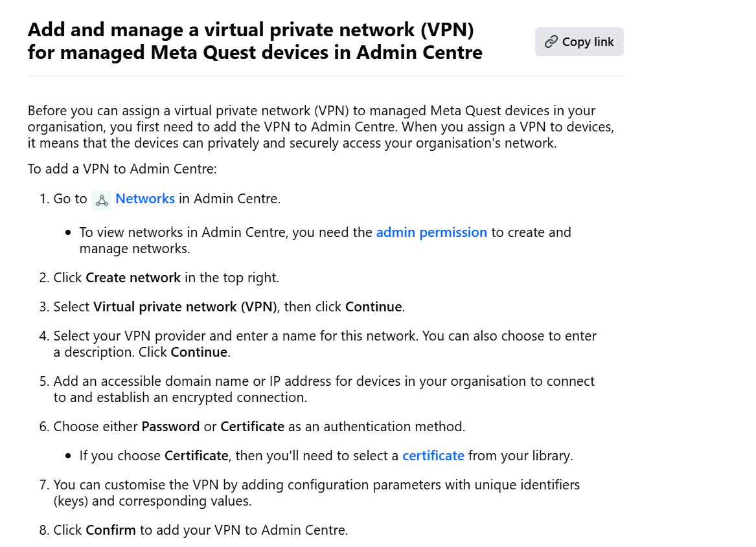The width and height of the screenshot is (756, 547).
Task: Click the bold Confirm text in step 8
Action: tap(111, 530)
